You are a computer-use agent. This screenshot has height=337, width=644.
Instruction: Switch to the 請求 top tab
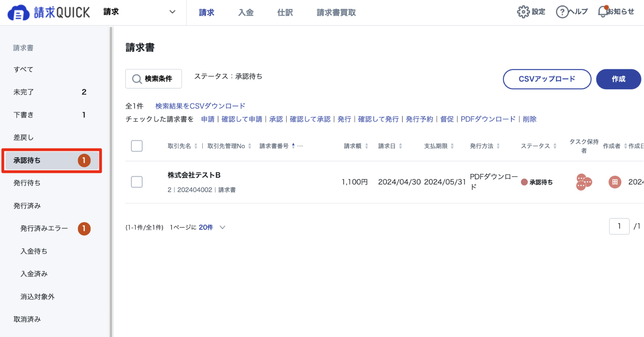click(x=207, y=13)
